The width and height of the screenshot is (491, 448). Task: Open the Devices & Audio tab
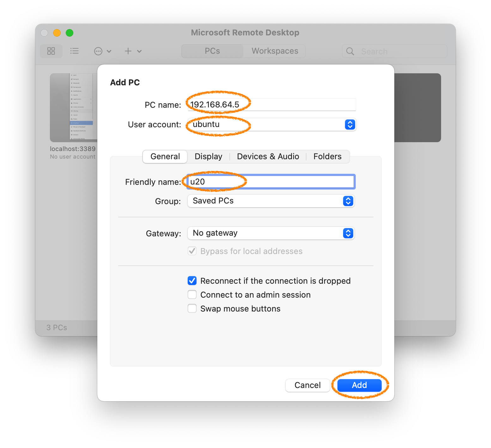tap(268, 157)
